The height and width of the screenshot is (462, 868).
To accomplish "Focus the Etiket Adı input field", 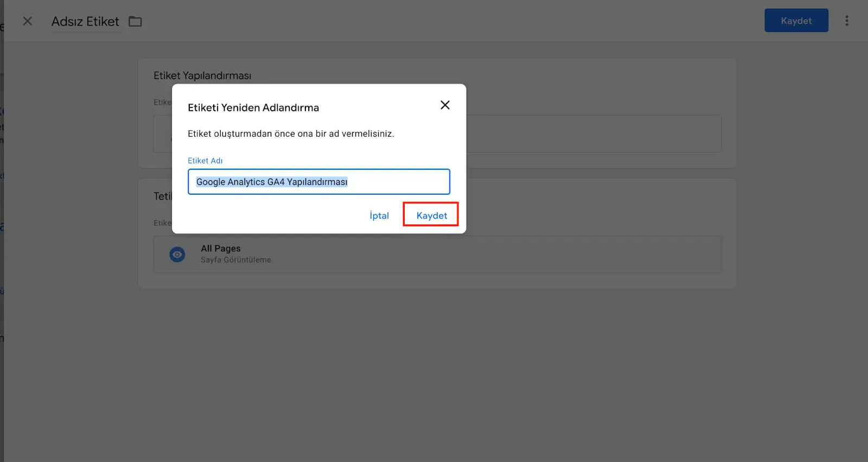I will click(x=319, y=182).
